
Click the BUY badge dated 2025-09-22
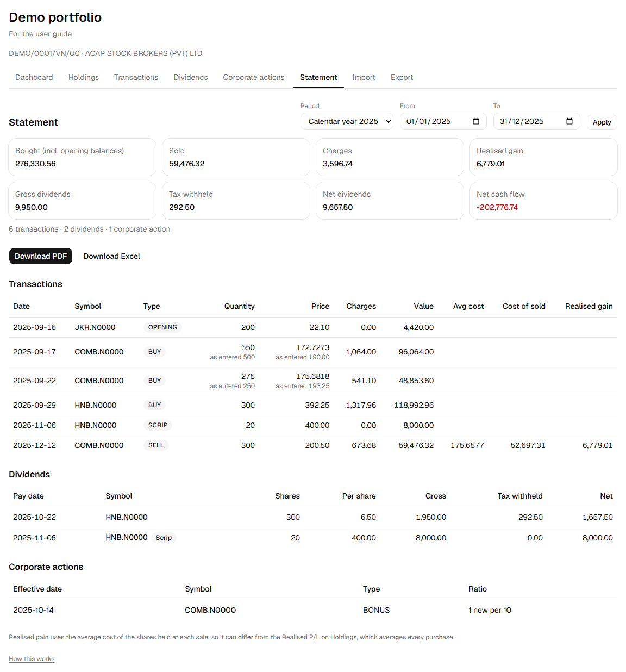tap(154, 381)
